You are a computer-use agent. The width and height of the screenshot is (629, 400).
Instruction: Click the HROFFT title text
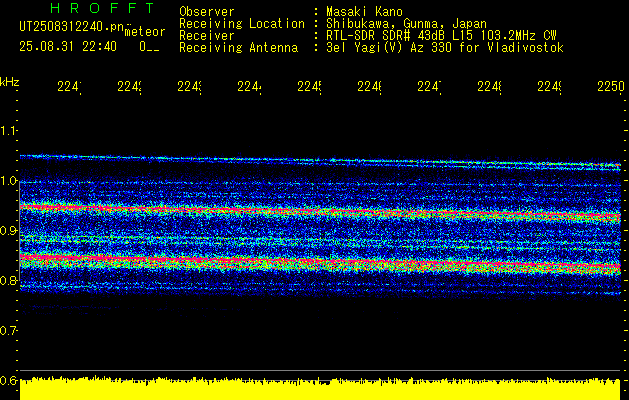[103, 8]
